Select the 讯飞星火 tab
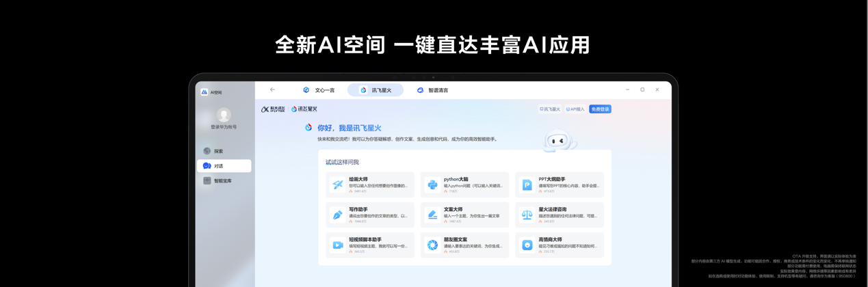The height and width of the screenshot is (287, 868). pos(376,90)
